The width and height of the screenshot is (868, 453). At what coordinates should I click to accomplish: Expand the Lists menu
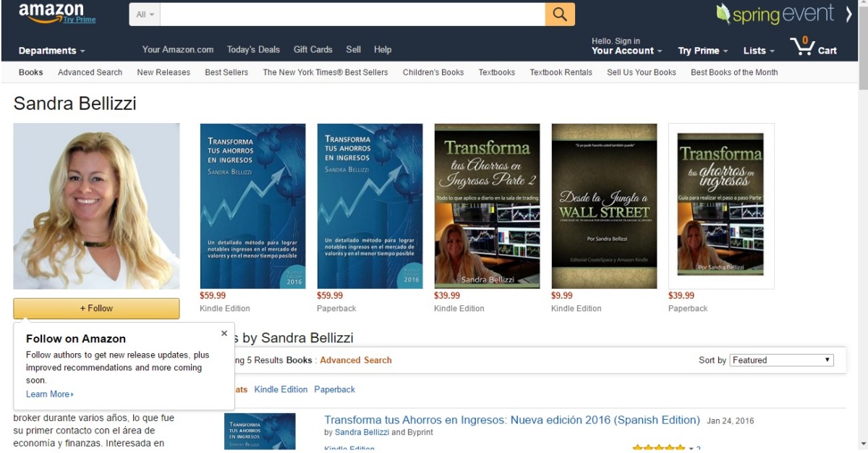(x=759, y=51)
